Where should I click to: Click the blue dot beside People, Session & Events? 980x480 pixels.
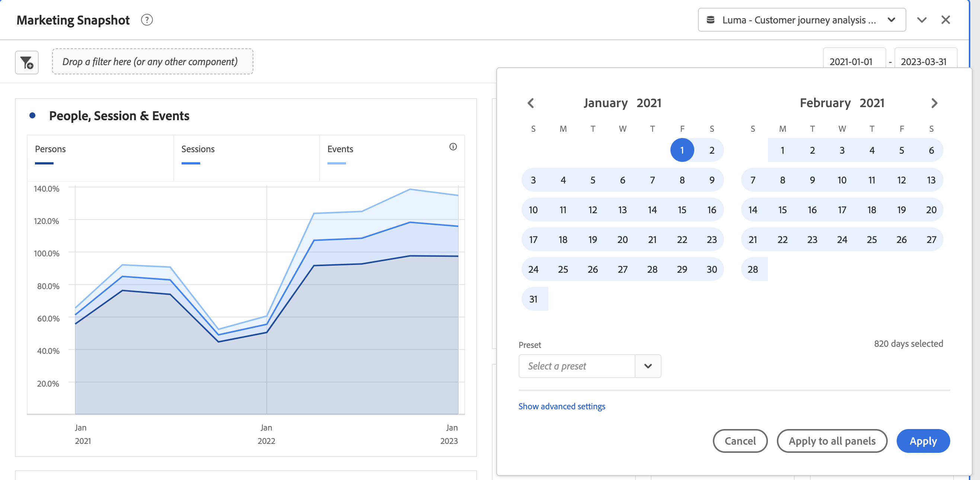pos(32,116)
